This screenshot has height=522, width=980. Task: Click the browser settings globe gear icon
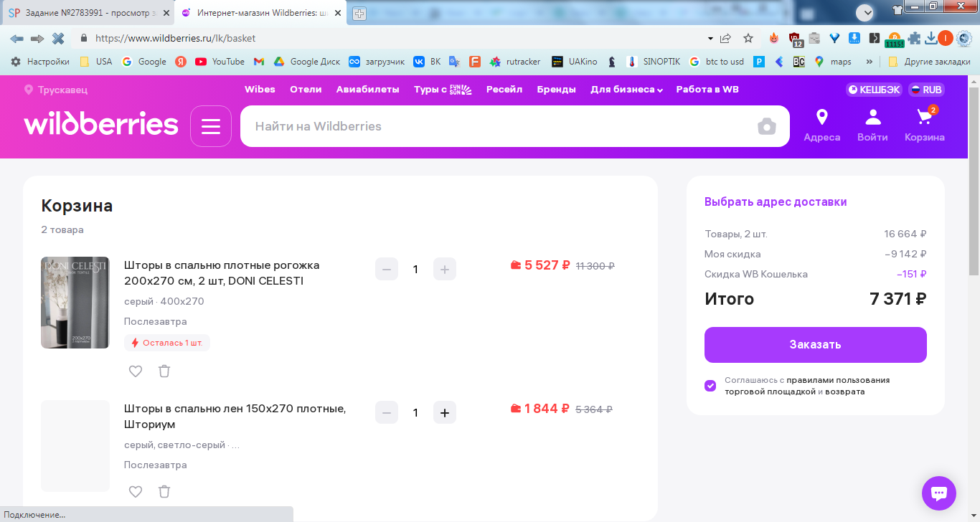tap(963, 38)
